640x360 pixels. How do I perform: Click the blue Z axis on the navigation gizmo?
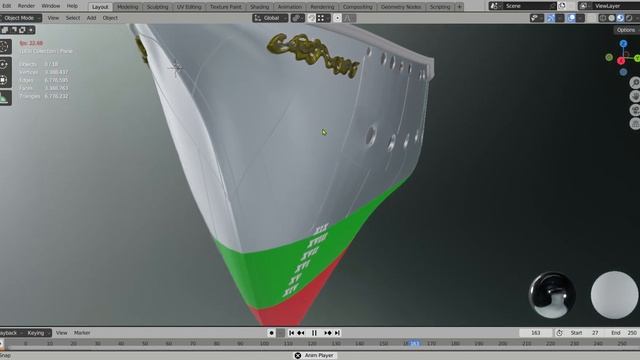pyautogui.click(x=623, y=43)
